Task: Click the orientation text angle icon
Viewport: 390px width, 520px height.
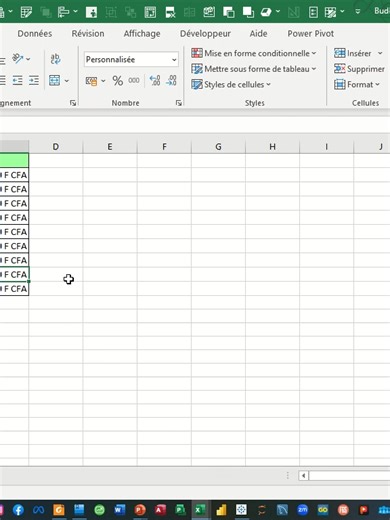Action: [17, 59]
